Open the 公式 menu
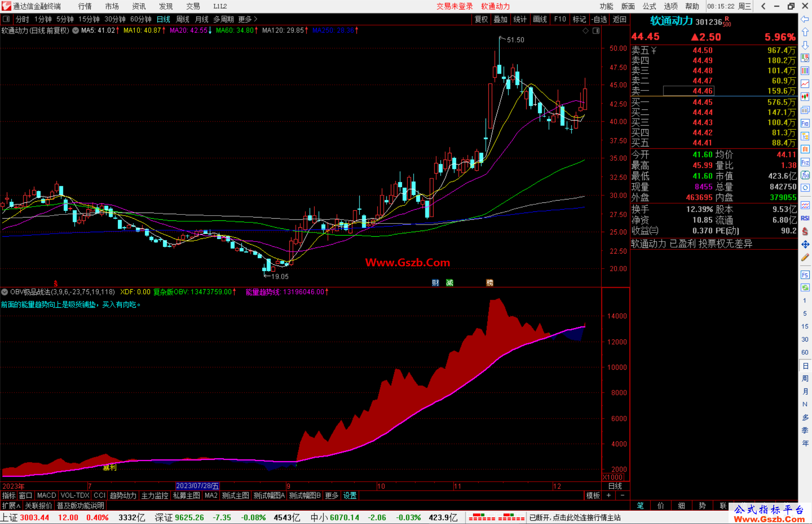The width and height of the screenshot is (812, 524). tap(649, 6)
